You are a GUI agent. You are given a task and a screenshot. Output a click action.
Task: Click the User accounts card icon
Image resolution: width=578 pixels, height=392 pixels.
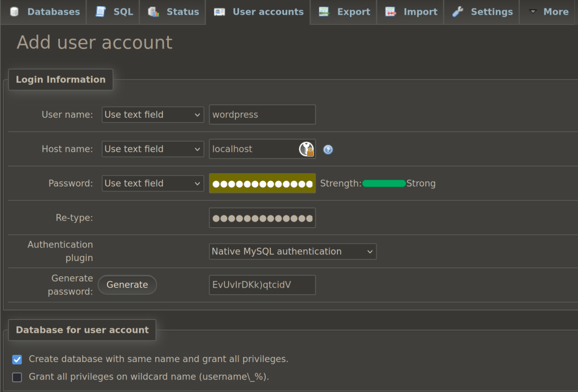click(x=220, y=12)
